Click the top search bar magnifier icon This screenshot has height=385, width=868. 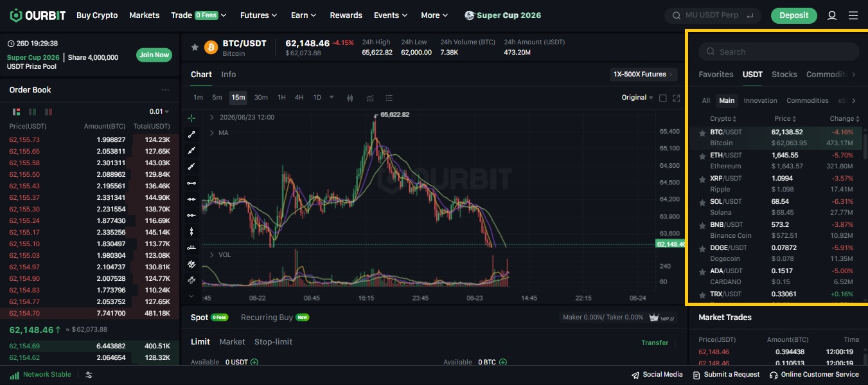677,15
